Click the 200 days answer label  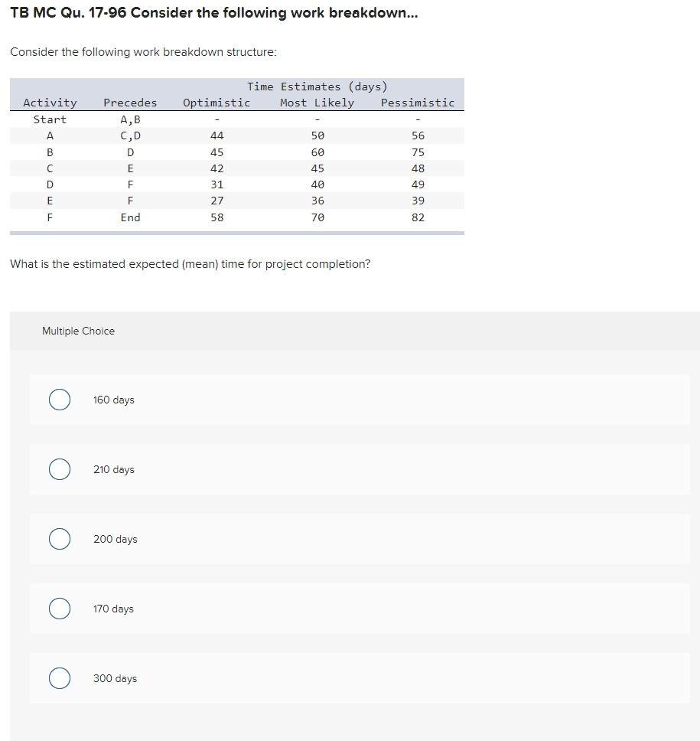(x=115, y=539)
